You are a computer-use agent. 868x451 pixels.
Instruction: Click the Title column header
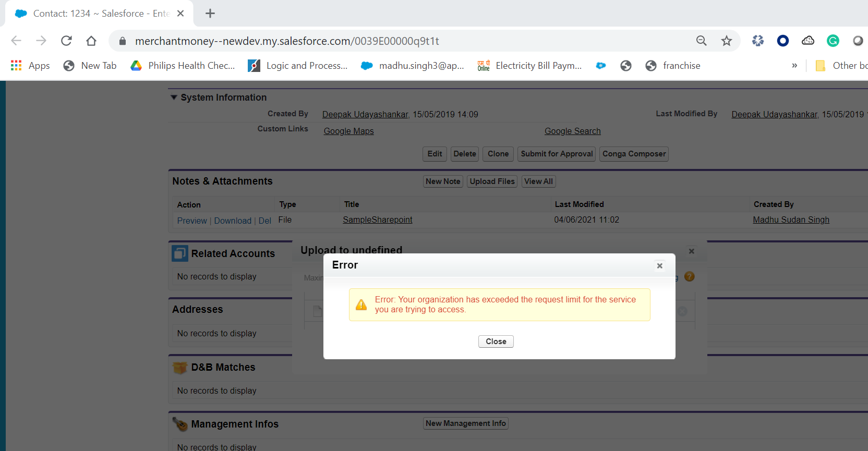point(352,204)
